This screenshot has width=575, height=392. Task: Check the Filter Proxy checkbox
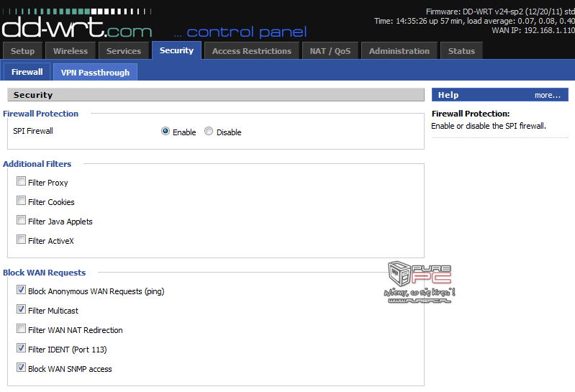[x=22, y=182]
